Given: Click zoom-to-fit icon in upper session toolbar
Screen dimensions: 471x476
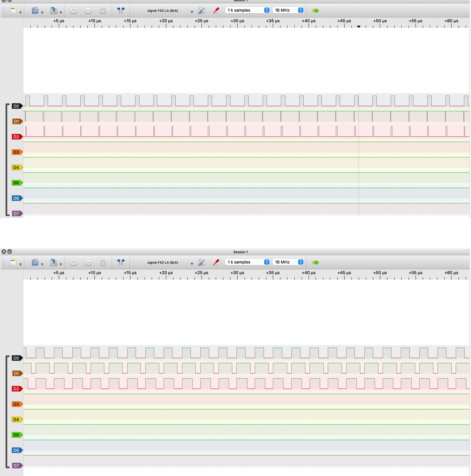Looking at the screenshot, I should pyautogui.click(x=103, y=11).
